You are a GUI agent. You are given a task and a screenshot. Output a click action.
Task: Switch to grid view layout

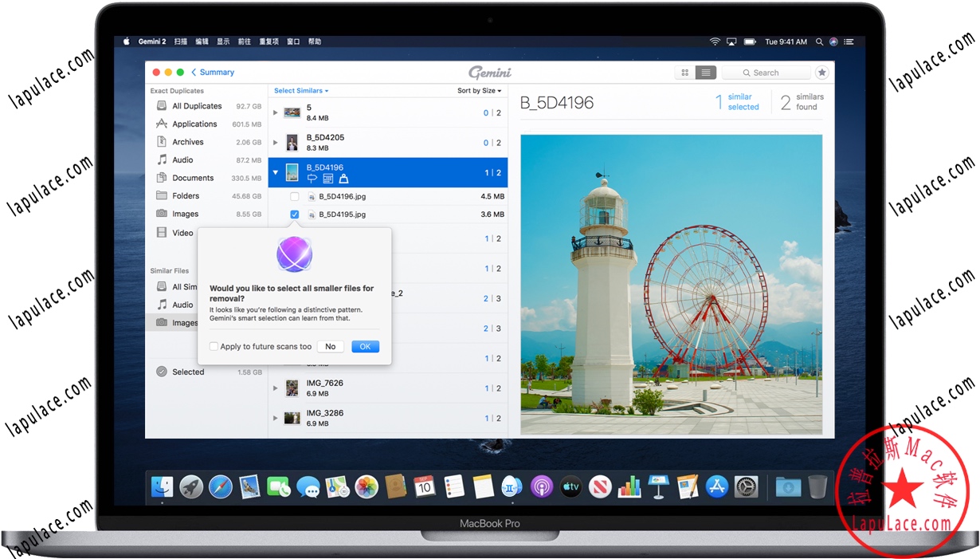click(x=684, y=72)
